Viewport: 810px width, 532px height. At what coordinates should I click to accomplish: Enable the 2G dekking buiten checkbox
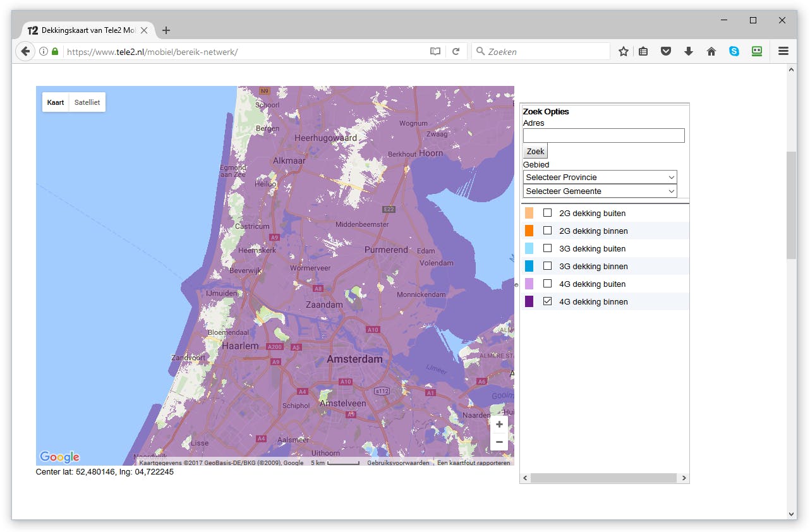coord(548,213)
